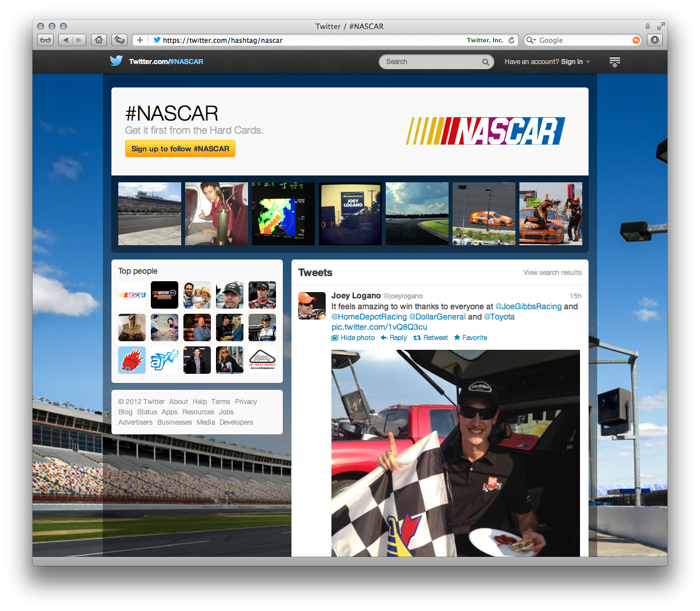Click the plus add bookmark button

[x=140, y=40]
